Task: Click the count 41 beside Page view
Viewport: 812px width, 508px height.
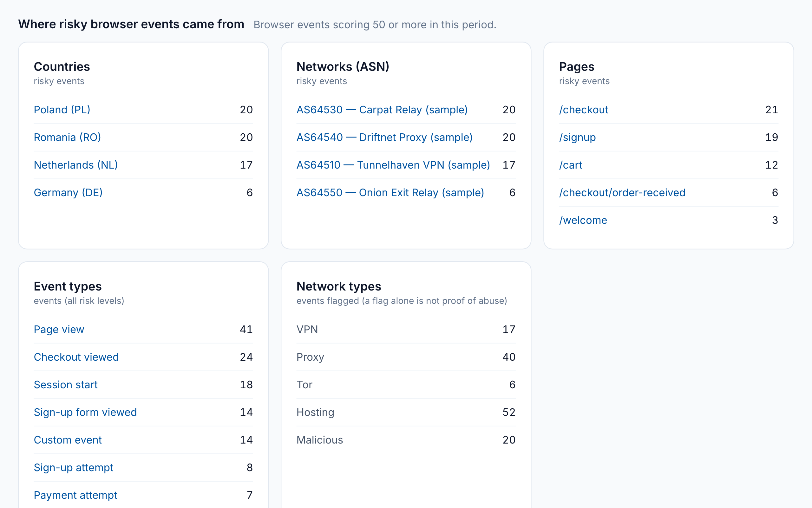Action: [246, 329]
